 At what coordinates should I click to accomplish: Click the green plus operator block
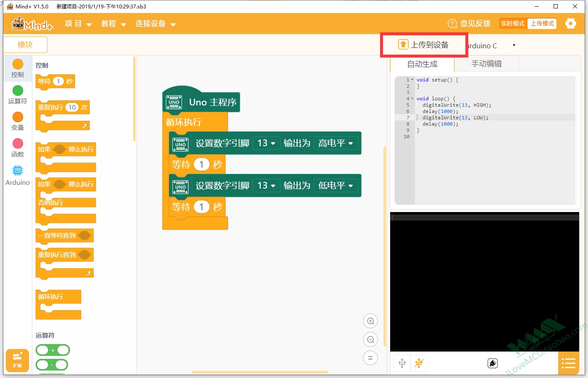[x=53, y=350]
